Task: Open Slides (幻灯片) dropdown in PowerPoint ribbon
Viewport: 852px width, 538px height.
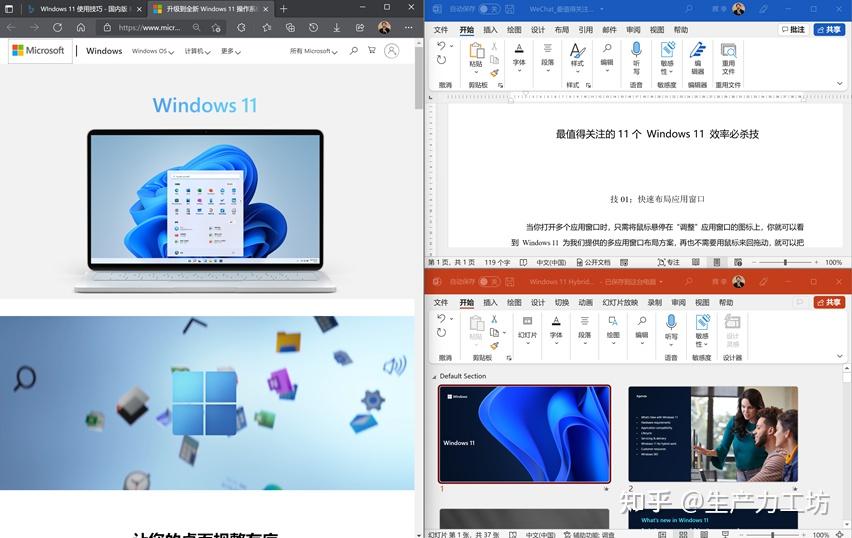Action: click(528, 329)
